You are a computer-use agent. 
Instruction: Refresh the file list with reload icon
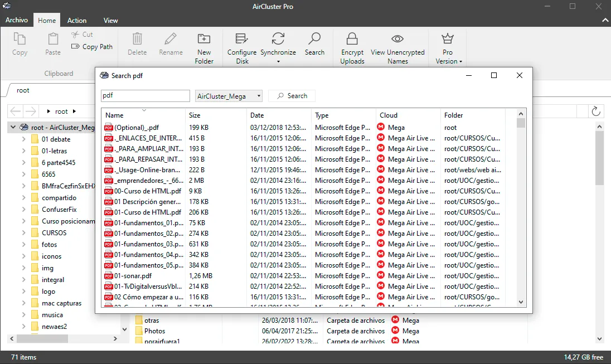596,111
